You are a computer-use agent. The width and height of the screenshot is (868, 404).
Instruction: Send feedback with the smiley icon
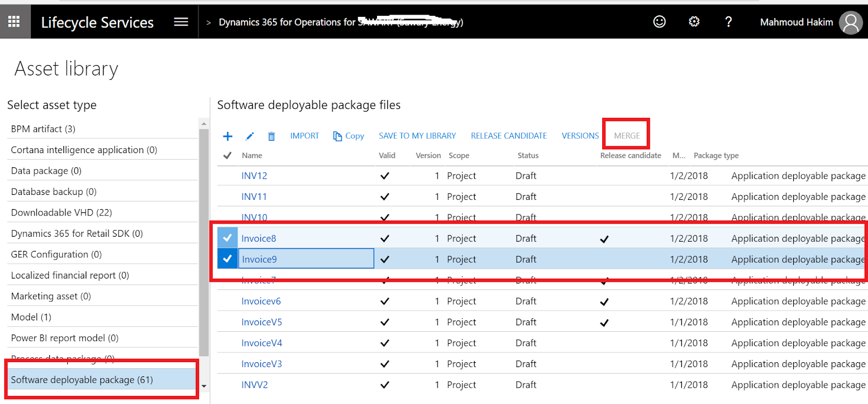click(659, 22)
